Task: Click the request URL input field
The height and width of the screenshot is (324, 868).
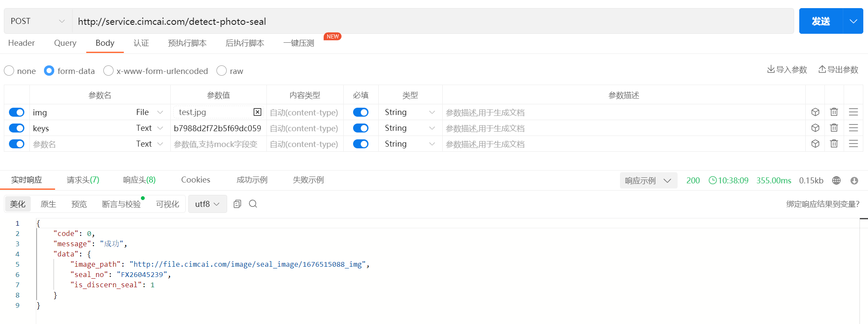Action: pos(433,21)
